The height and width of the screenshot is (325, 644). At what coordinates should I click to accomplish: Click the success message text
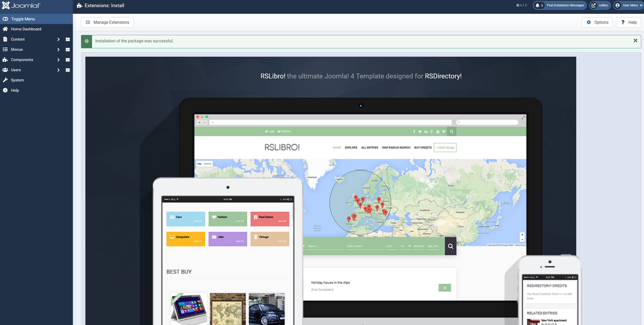pos(134,41)
